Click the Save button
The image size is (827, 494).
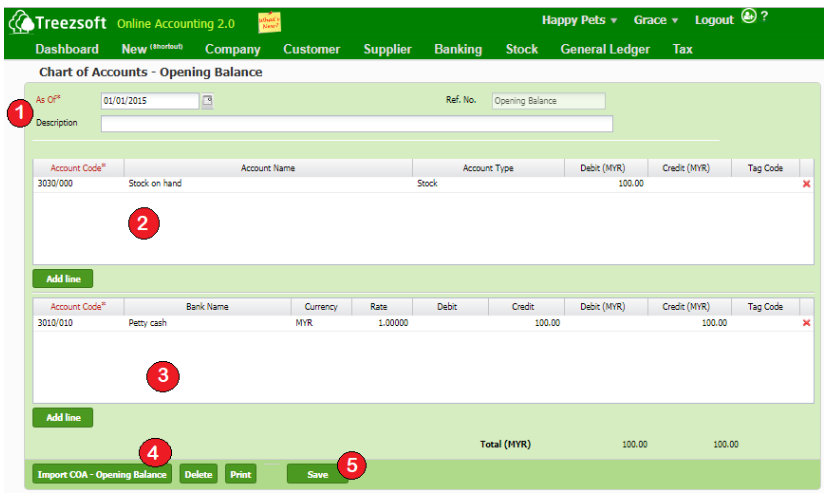[317, 474]
